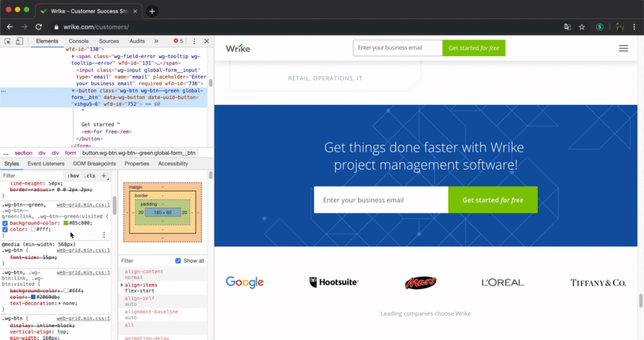Click banner Get started for free button
Image resolution: width=644 pixels, height=340 pixels.
tap(493, 200)
